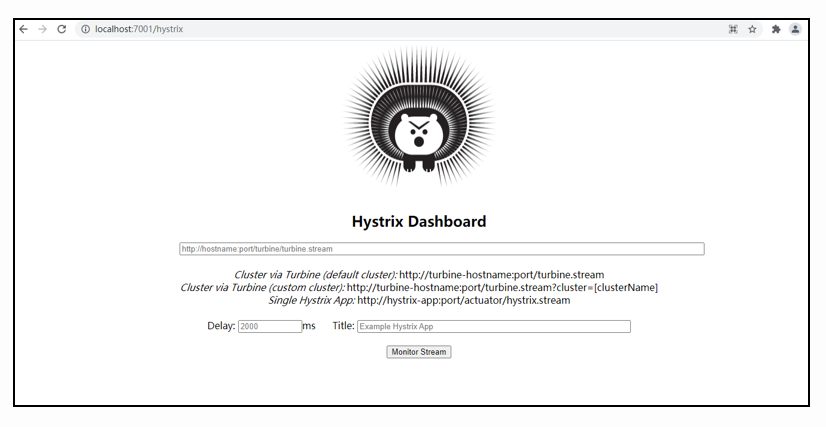Open the browser profile avatar icon
The height and width of the screenshot is (427, 826).
click(x=795, y=29)
